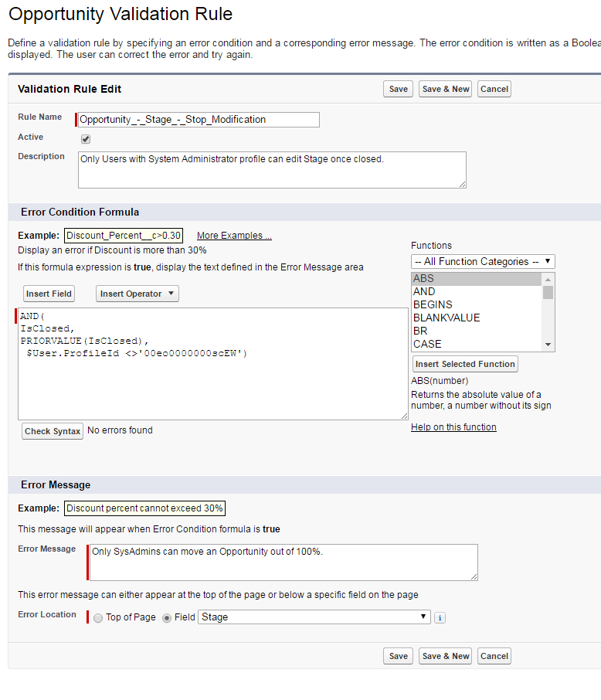Screen dimensions: 601x700
Task: Click Insert Selected Function button
Action: [x=465, y=364]
